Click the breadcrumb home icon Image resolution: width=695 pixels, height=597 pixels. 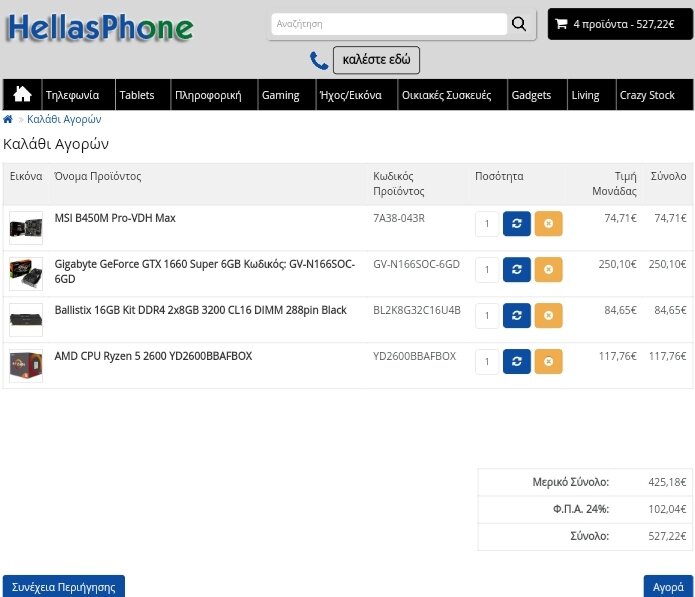tap(8, 119)
